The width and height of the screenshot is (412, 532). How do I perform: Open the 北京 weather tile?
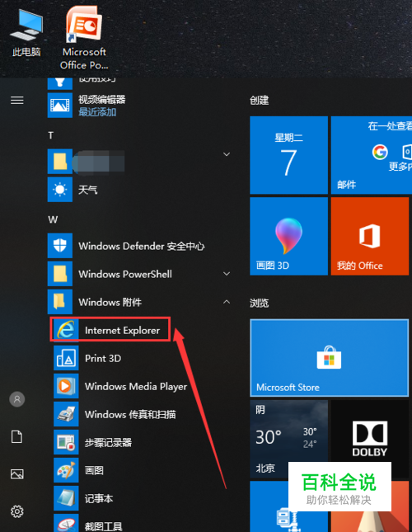[288, 439]
